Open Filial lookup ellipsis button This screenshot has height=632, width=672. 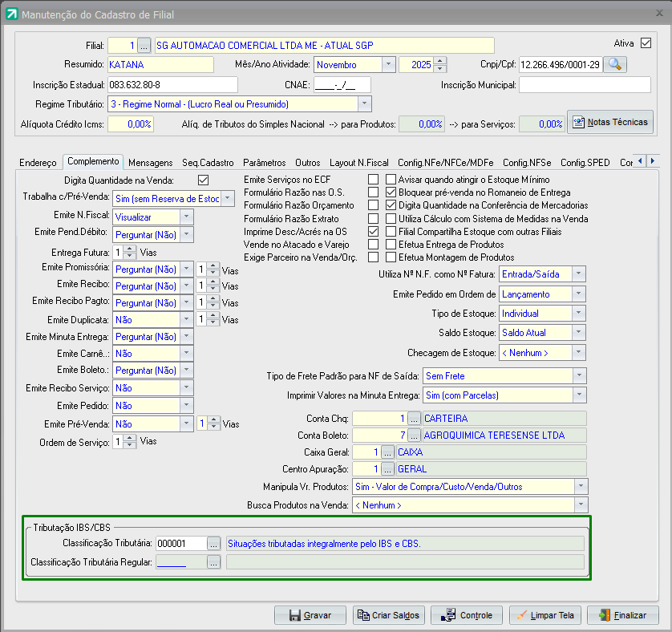click(144, 45)
